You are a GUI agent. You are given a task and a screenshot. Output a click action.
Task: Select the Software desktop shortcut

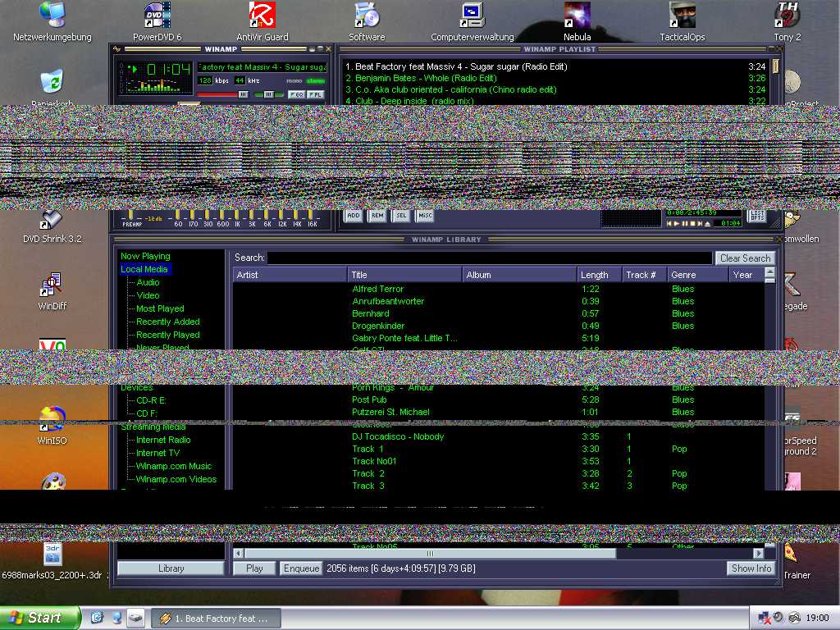(x=367, y=22)
